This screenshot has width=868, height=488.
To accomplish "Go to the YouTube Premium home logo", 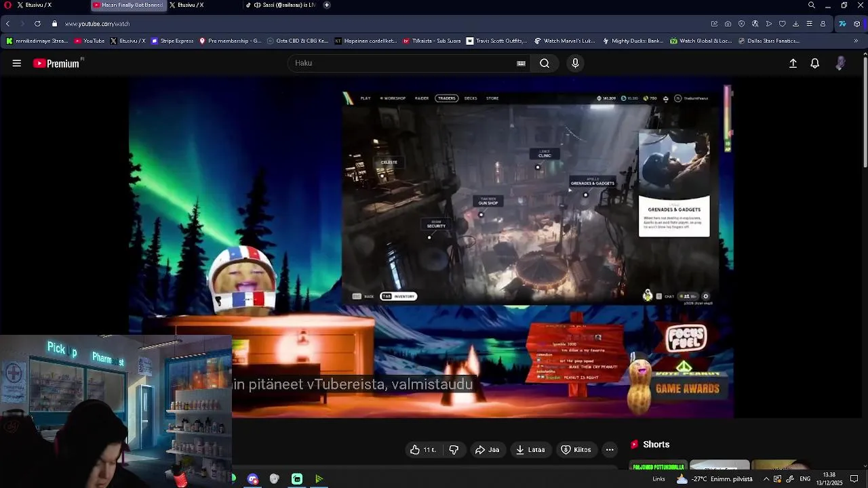I will click(x=57, y=63).
